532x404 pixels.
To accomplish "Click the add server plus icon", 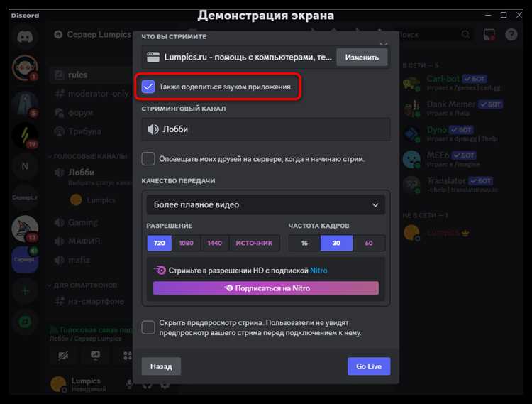I will coord(25,291).
